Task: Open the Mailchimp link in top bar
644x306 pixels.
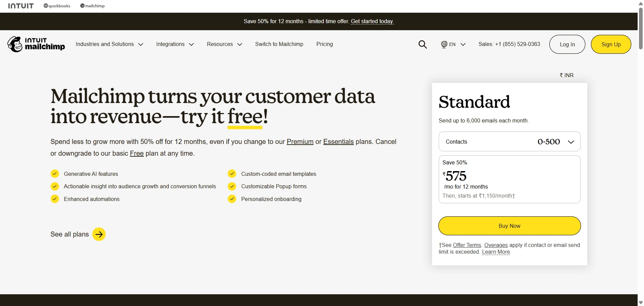Action: pyautogui.click(x=92, y=6)
